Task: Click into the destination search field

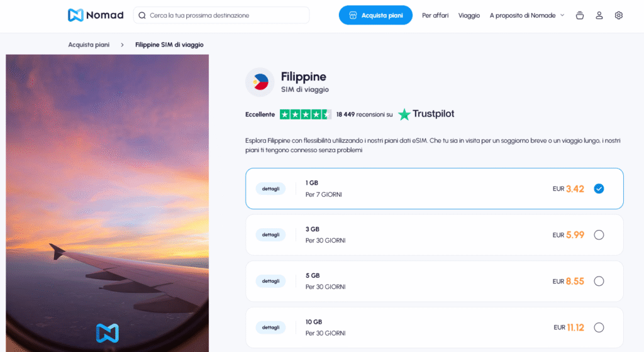Action: (226, 15)
